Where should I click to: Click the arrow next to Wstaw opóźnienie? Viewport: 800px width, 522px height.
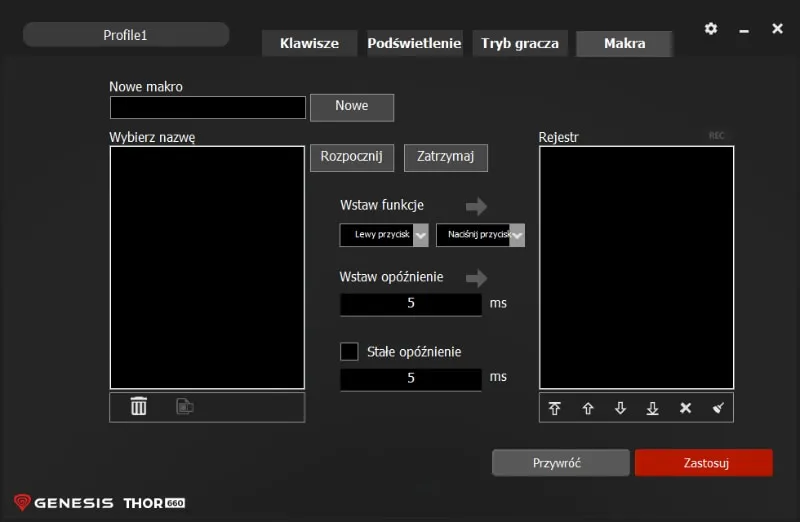(476, 277)
